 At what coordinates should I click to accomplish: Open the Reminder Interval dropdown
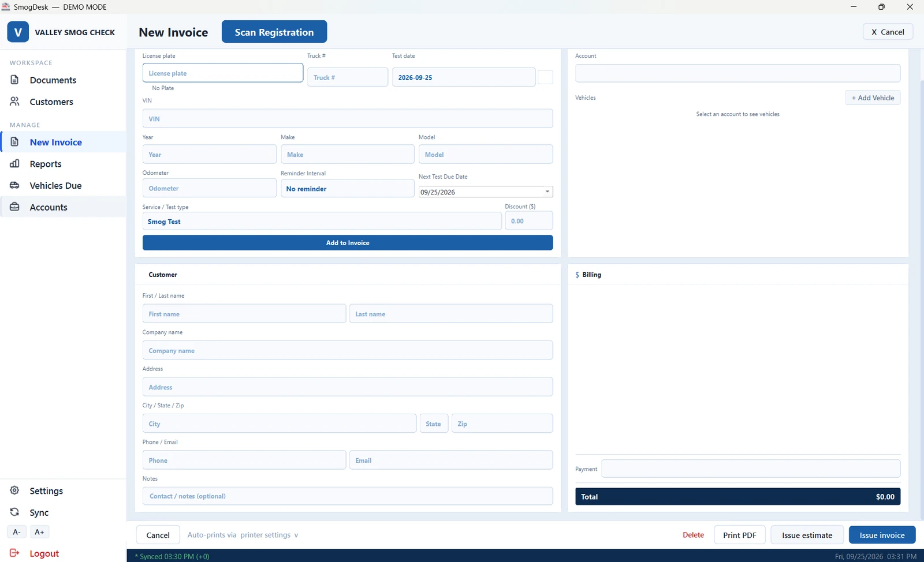[x=348, y=189]
